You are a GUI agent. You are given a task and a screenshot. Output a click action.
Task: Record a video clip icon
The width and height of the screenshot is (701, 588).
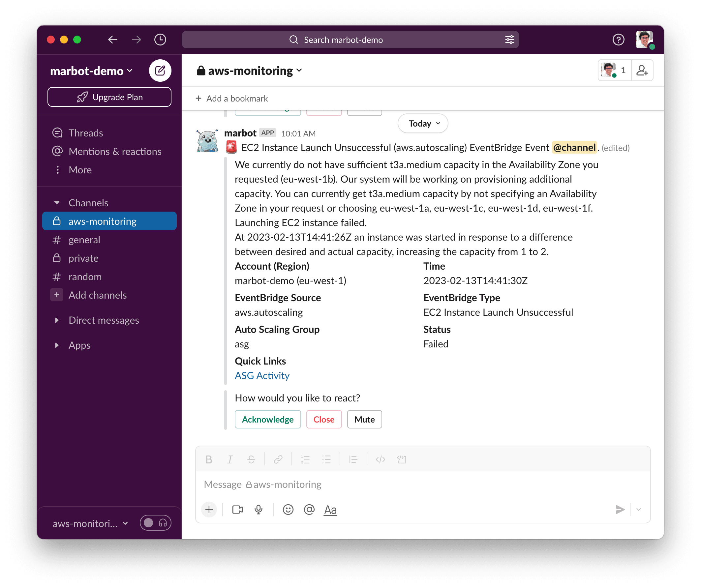tap(237, 510)
